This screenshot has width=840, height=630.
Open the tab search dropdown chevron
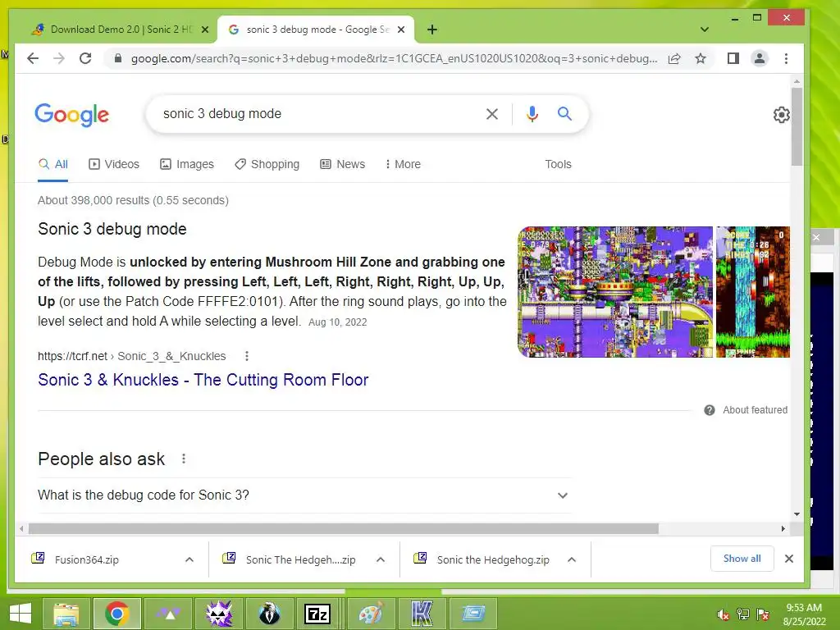click(x=705, y=30)
